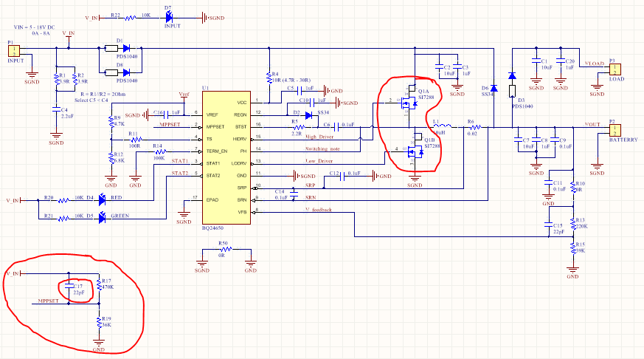Select diode D1 PDS1040 symbol

tap(118, 49)
